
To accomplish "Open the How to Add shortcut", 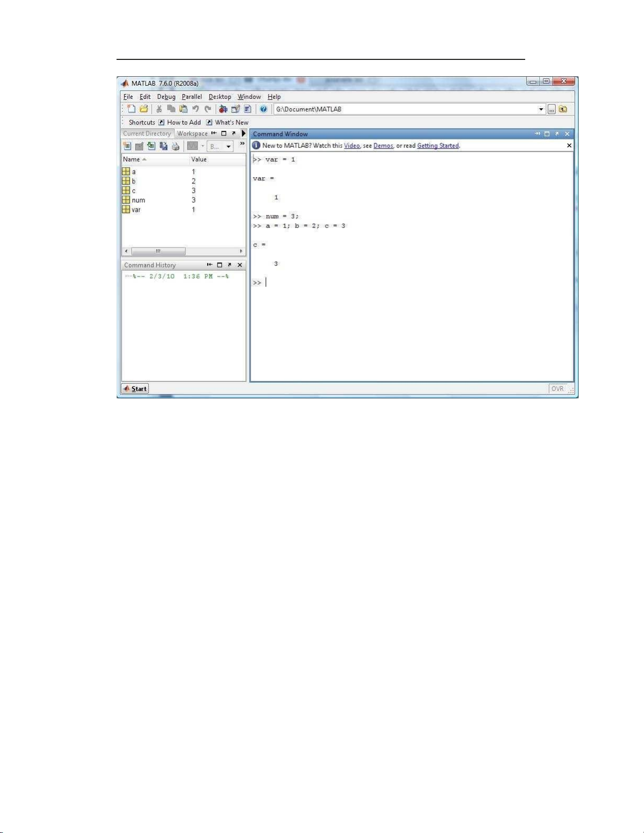I will point(180,122).
